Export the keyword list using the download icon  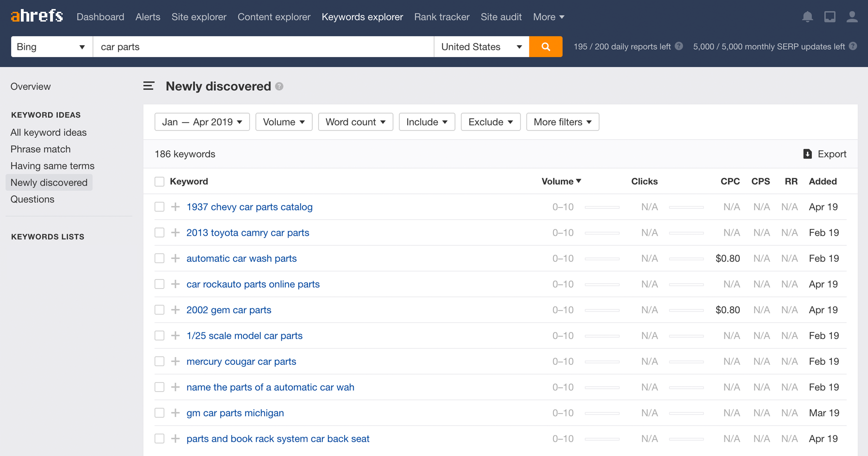tap(807, 154)
